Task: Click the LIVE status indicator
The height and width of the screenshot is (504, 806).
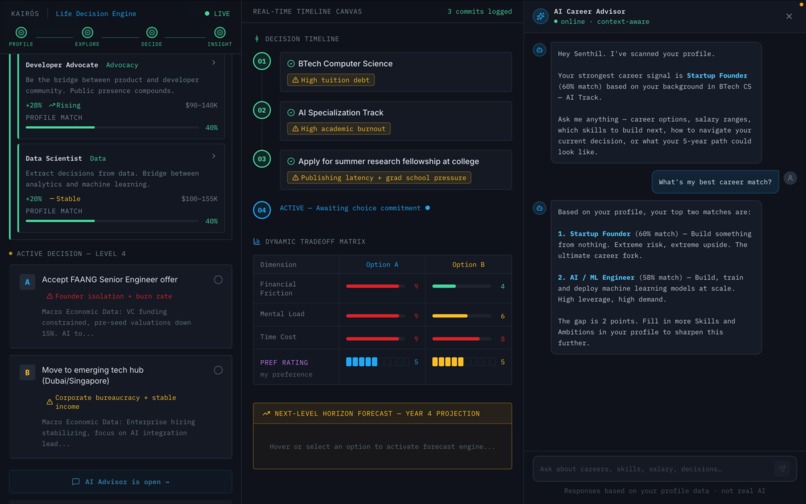Action: 217,14
